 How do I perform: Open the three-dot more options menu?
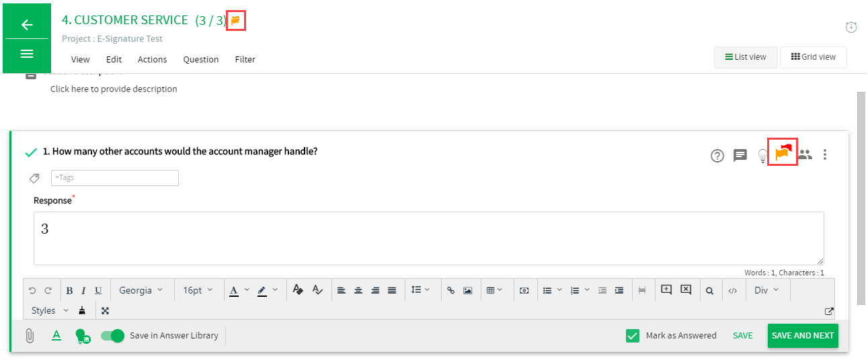825,154
